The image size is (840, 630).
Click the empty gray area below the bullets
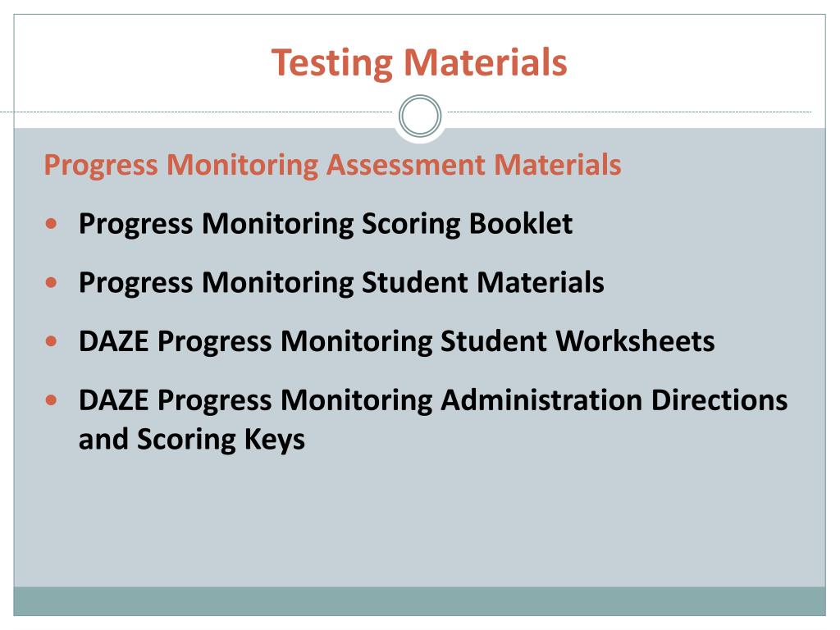click(419, 519)
